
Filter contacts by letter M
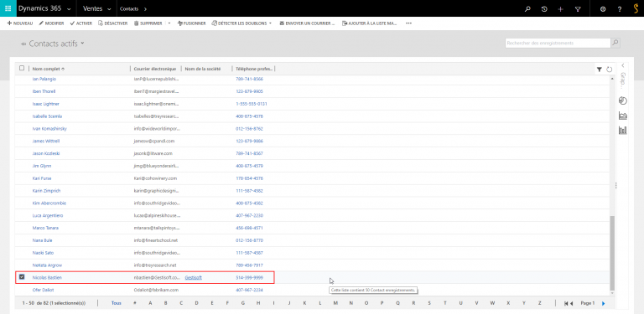(x=335, y=303)
